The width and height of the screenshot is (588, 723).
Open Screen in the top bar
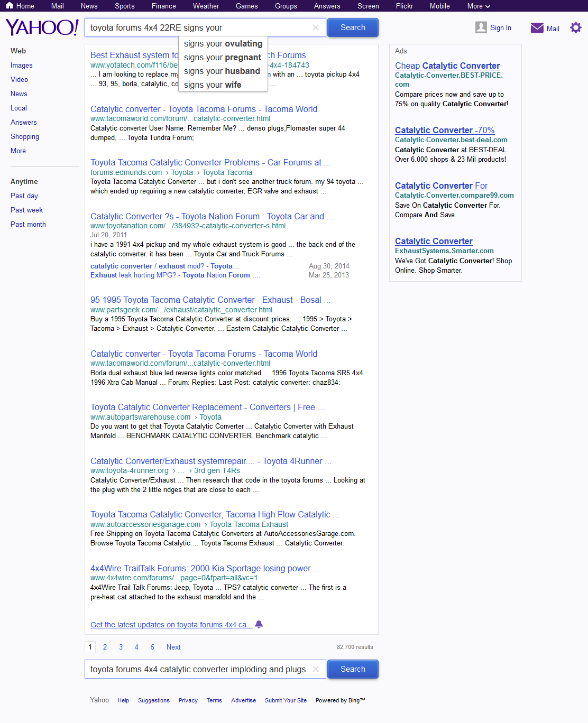click(x=369, y=6)
